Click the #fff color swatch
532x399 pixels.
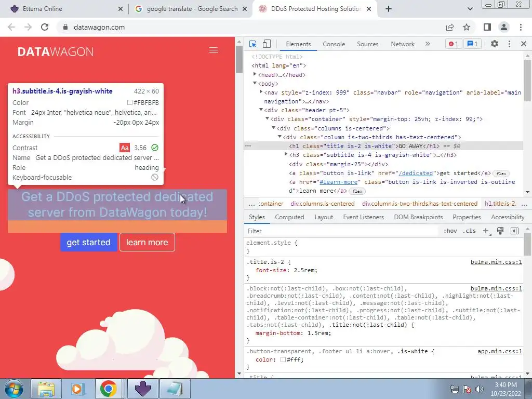(283, 360)
